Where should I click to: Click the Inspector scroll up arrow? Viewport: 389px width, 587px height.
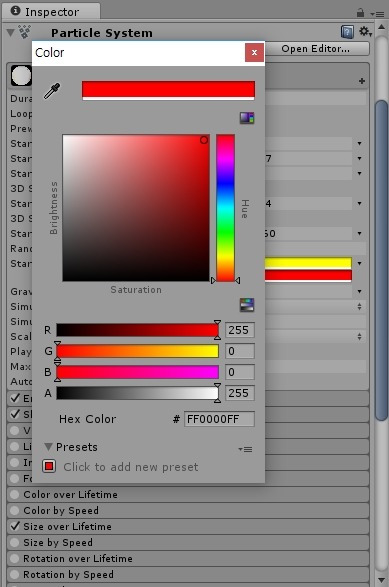coord(381,27)
